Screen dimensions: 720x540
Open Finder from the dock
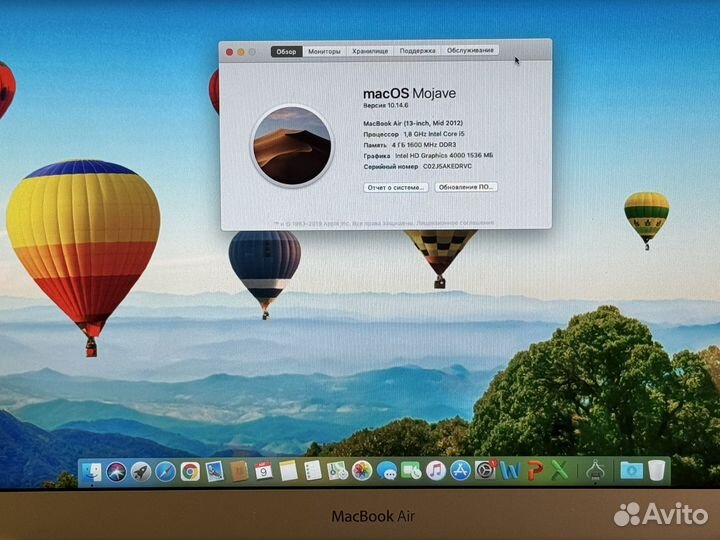coord(91,471)
